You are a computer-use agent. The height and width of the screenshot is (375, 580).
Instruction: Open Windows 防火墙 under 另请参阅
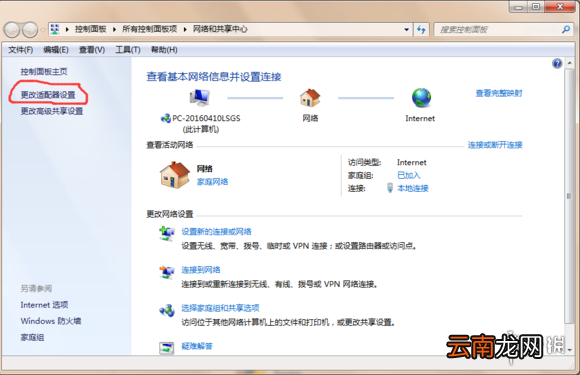click(x=51, y=321)
